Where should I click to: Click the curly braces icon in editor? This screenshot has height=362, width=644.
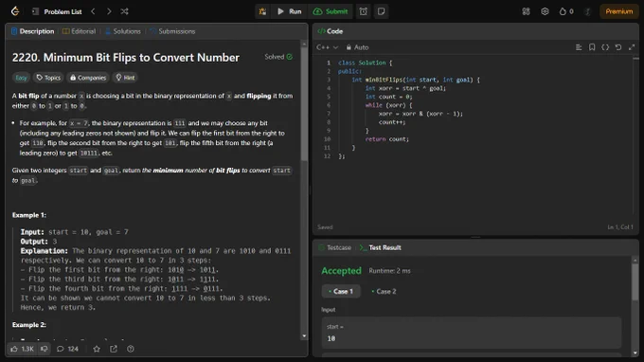click(x=605, y=47)
